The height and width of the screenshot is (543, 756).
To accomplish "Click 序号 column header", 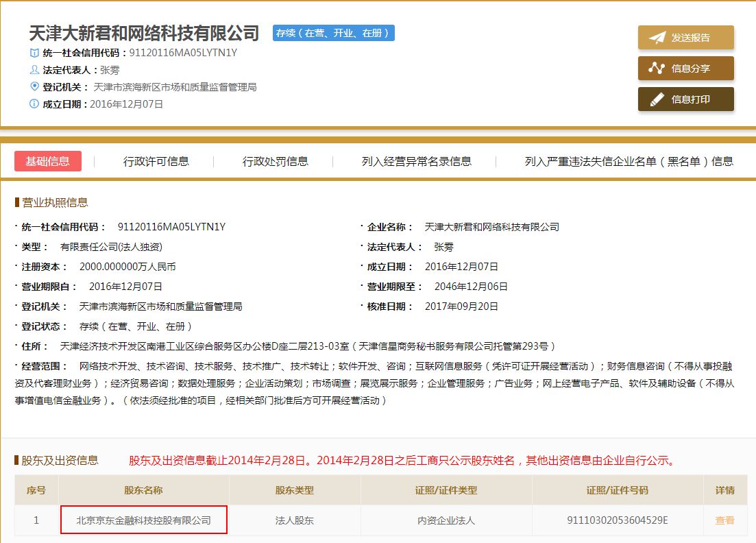I will click(36, 490).
